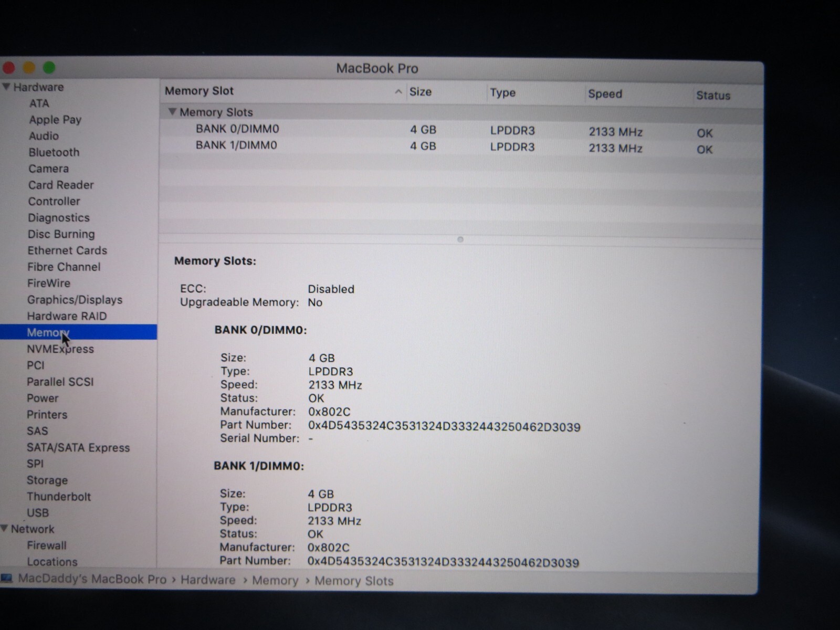Select Controller in the sidebar
Image resolution: width=840 pixels, height=630 pixels.
point(54,201)
